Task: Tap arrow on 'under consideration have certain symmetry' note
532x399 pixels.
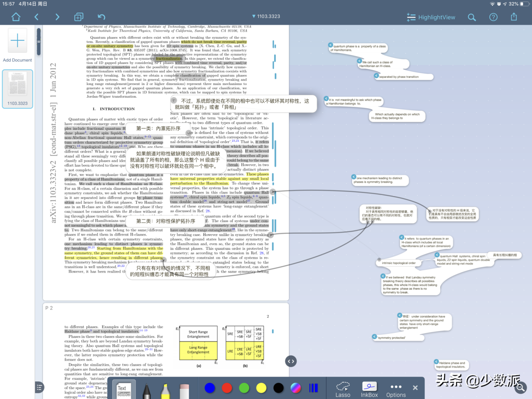Action: click(399, 315)
